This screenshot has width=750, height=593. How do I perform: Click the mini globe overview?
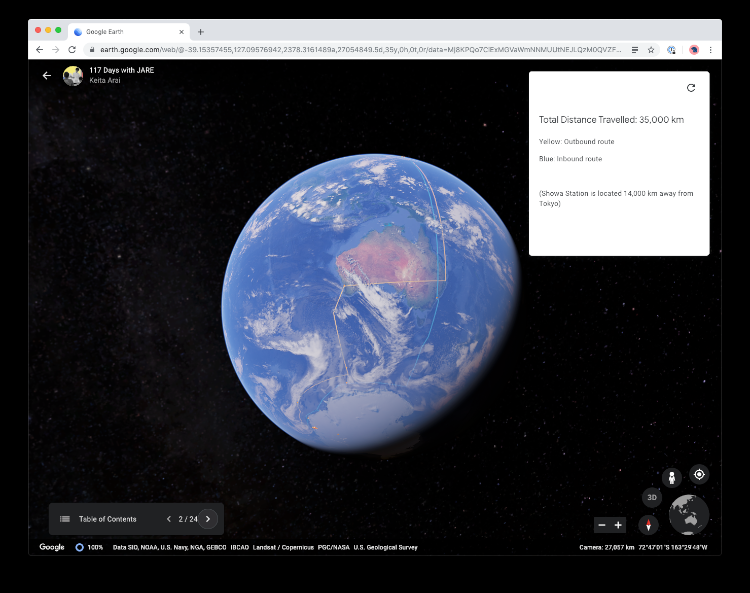click(x=689, y=515)
